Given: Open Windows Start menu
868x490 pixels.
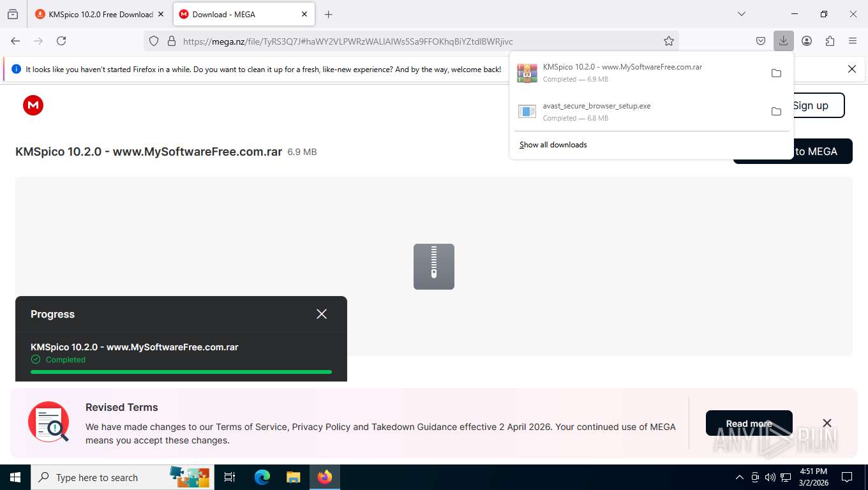Looking at the screenshot, I should point(15,477).
